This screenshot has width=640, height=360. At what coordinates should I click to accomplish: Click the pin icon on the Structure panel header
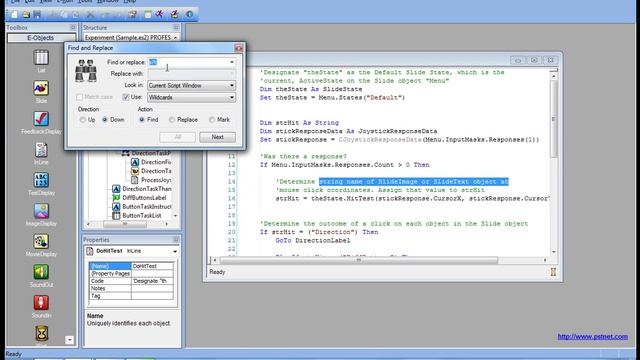click(176, 27)
